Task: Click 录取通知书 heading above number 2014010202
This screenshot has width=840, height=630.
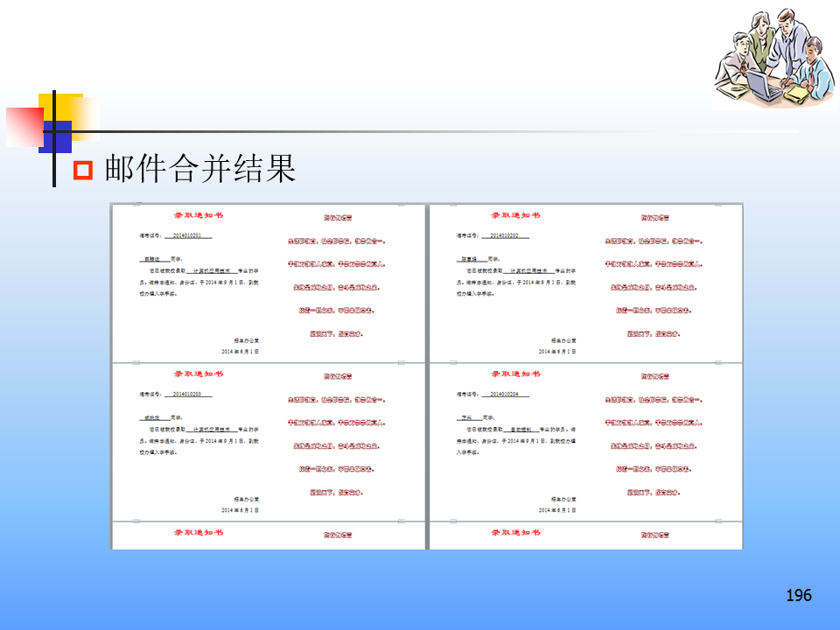Action: [x=516, y=215]
